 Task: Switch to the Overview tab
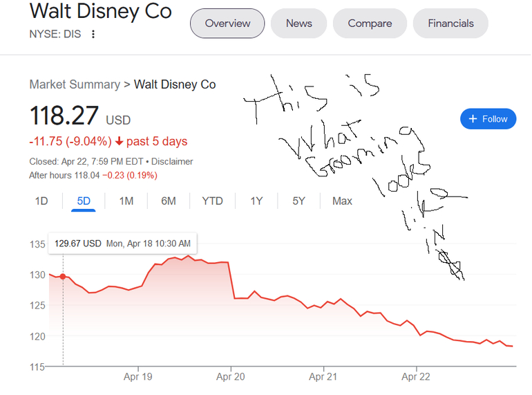click(227, 24)
